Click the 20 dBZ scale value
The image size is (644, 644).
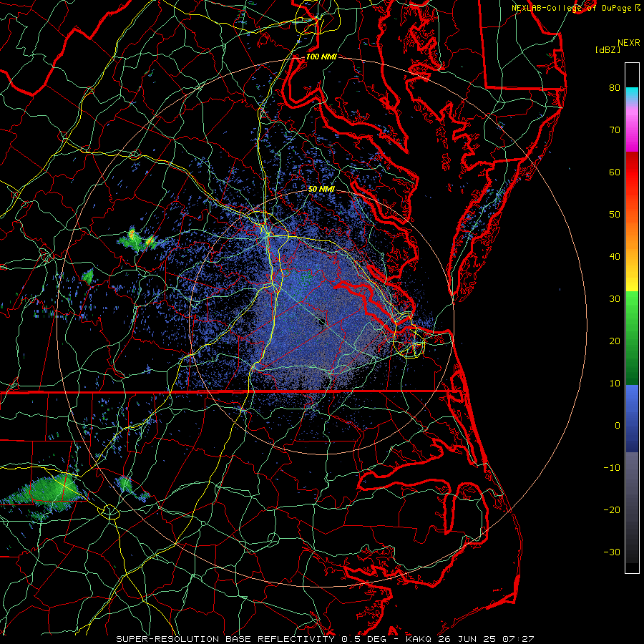click(x=615, y=341)
